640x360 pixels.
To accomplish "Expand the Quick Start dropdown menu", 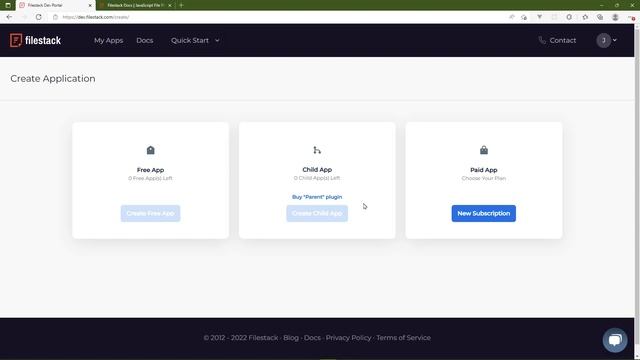I will click(x=195, y=40).
